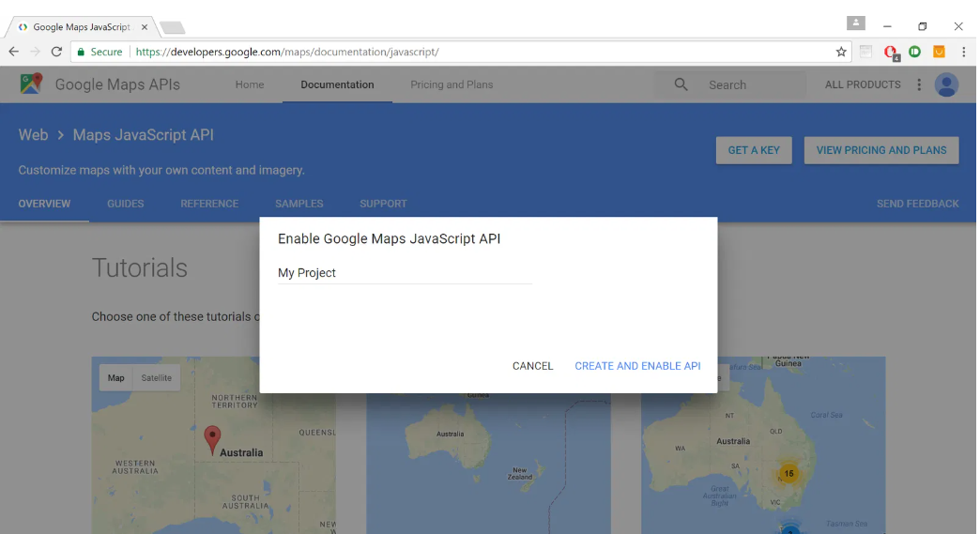Open Chrome's customize menu icon
The image size is (980, 534).
tap(963, 52)
